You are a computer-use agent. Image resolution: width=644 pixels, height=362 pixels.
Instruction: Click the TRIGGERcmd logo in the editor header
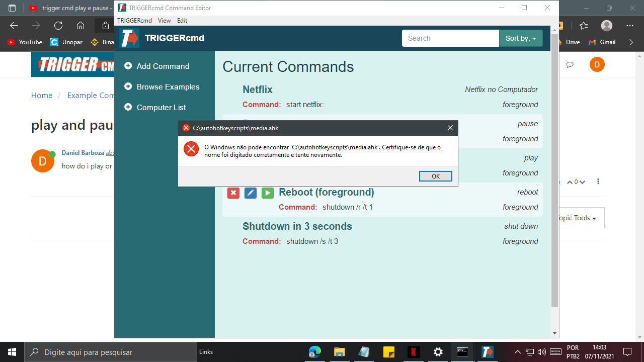(x=129, y=38)
